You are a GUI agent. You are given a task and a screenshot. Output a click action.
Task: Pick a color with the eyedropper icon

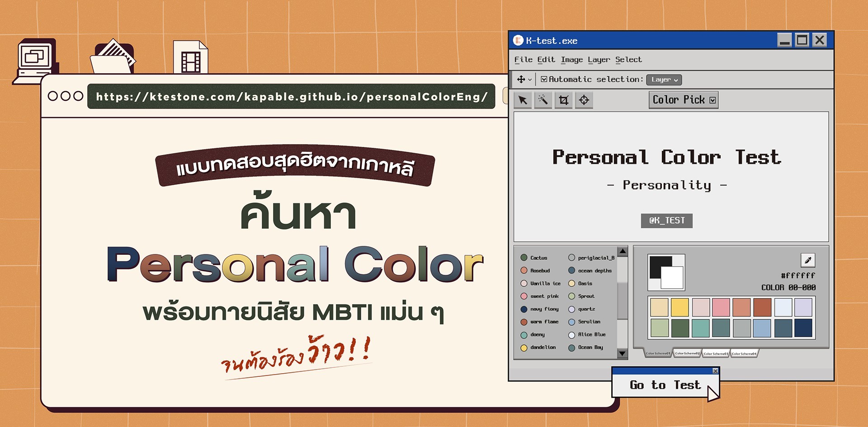[808, 260]
